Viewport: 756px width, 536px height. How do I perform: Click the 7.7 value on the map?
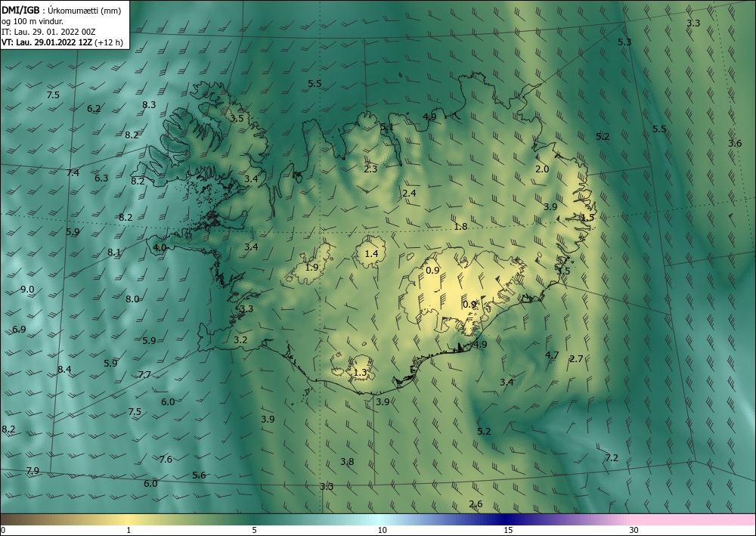point(144,374)
